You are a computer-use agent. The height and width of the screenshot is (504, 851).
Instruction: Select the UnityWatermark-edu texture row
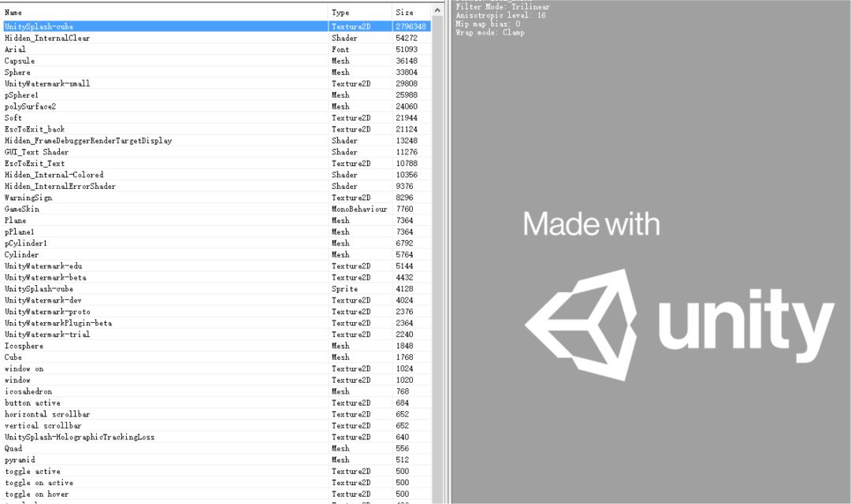click(x=217, y=266)
